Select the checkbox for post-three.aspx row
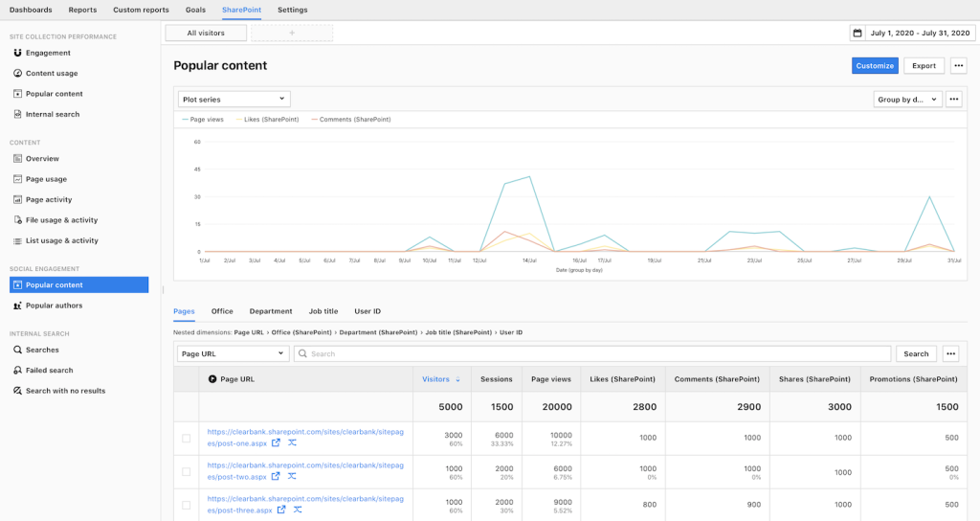The height and width of the screenshot is (521, 980). (x=187, y=506)
